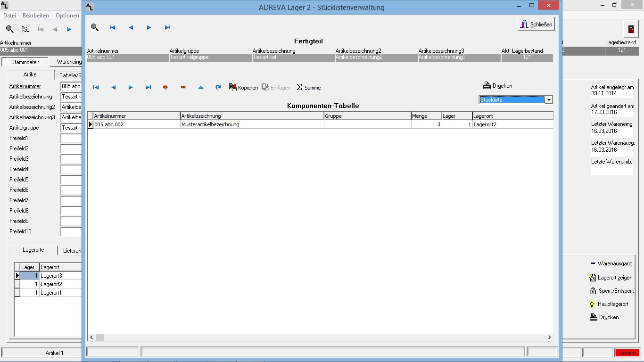Click Kopieren to copy the parts list
Viewport: 644px width, 362px height.
coord(243,87)
